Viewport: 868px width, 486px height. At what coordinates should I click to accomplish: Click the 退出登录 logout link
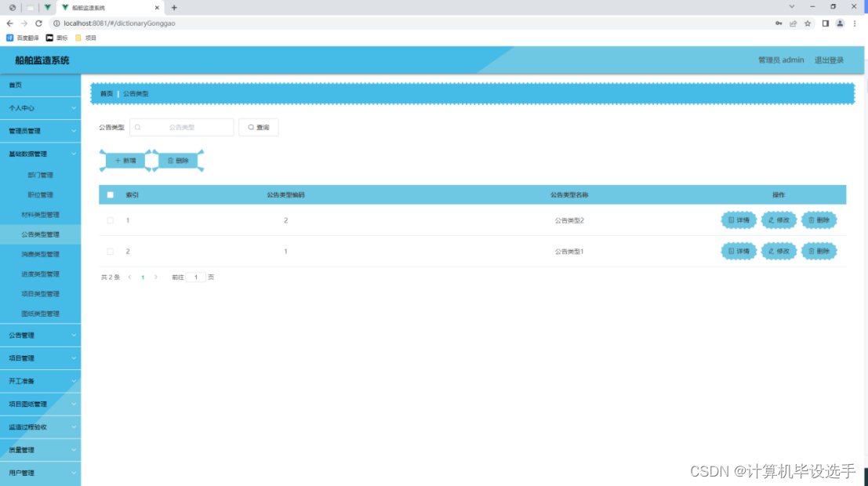[829, 60]
